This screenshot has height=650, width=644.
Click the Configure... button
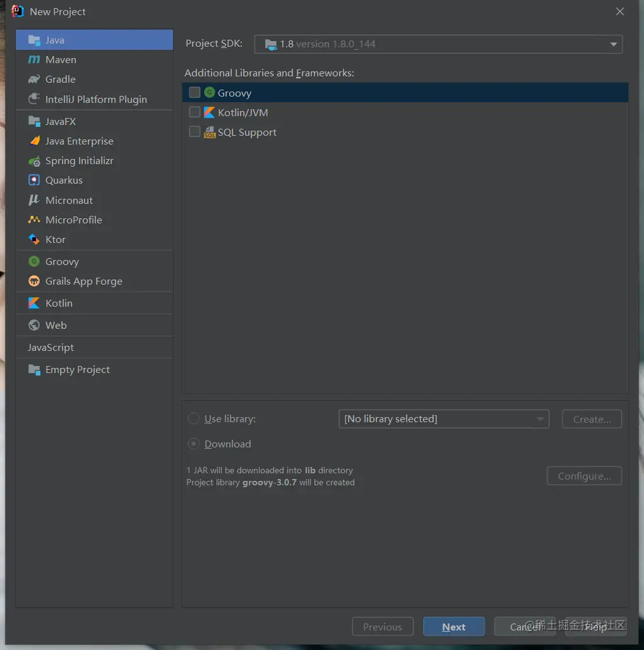pos(584,476)
